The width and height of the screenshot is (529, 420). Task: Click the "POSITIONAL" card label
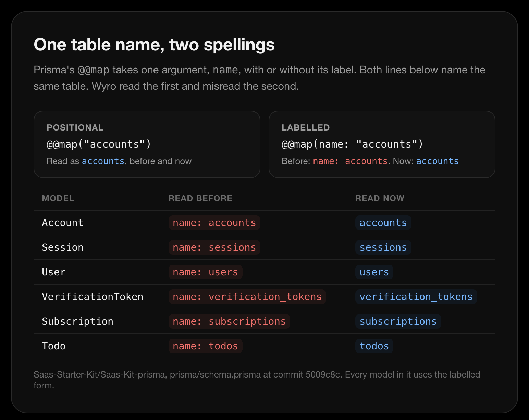(75, 127)
